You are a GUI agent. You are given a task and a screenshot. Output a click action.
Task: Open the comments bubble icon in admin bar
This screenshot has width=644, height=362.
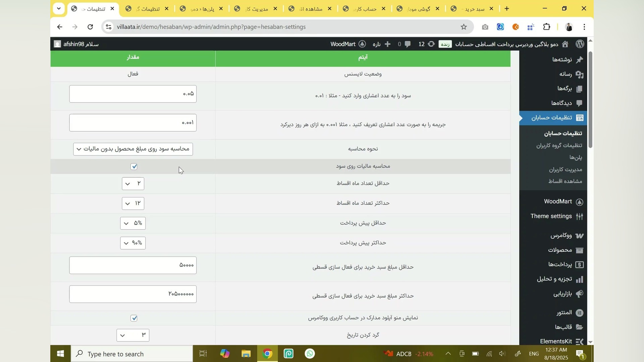click(408, 44)
